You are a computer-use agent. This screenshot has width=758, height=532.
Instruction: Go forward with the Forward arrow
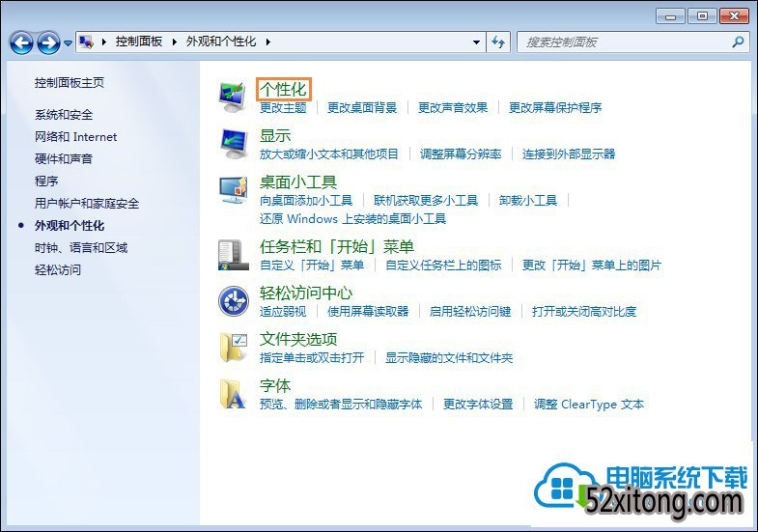(49, 42)
